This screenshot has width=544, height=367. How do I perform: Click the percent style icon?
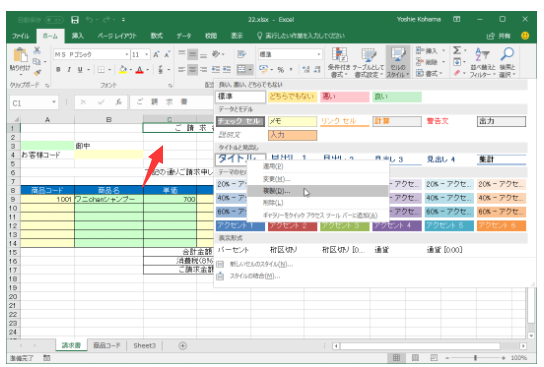tap(281, 70)
